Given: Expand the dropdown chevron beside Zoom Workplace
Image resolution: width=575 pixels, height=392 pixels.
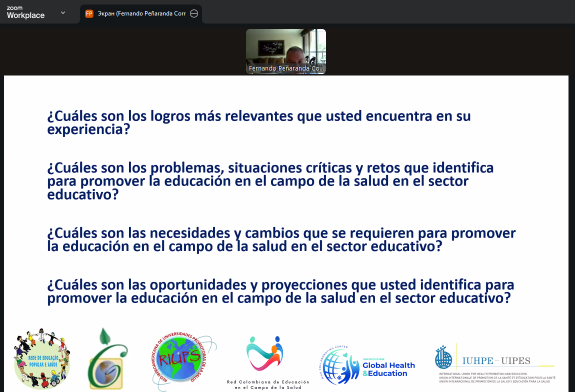Looking at the screenshot, I should tap(63, 13).
